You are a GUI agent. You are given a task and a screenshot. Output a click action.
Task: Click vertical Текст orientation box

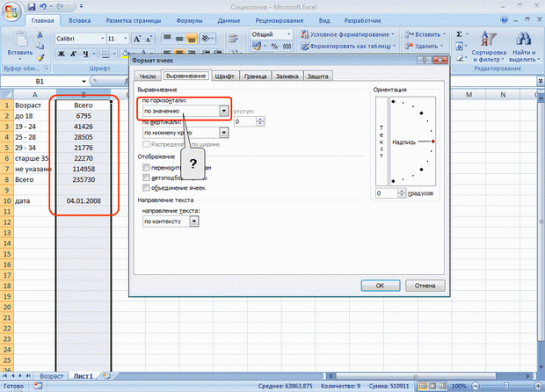(x=381, y=142)
